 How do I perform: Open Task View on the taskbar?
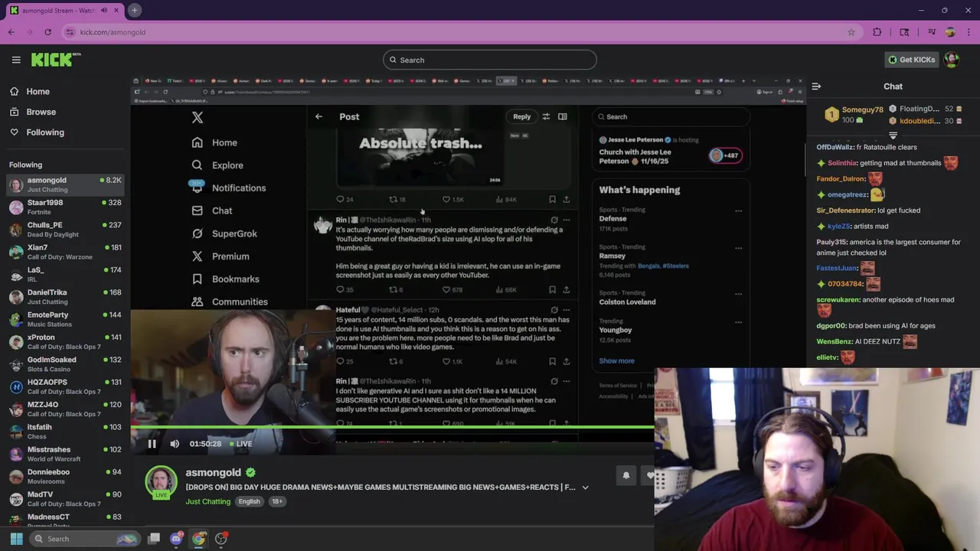(x=154, y=539)
